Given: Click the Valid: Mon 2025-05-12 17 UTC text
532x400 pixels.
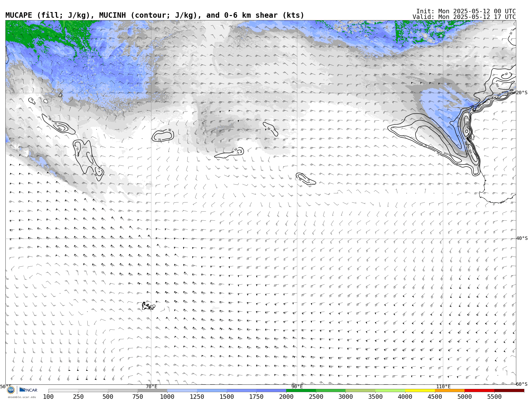Looking at the screenshot, I should point(464,17).
